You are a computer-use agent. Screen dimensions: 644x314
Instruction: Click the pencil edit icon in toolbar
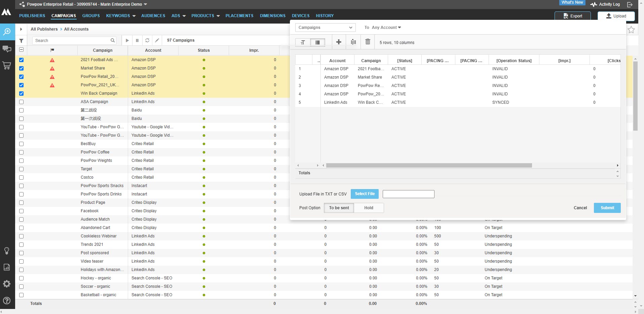click(157, 40)
